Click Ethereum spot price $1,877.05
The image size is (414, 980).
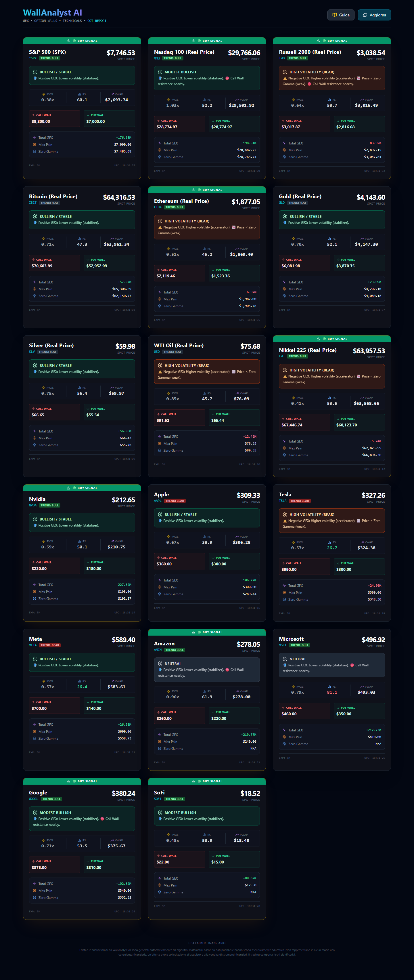(246, 202)
